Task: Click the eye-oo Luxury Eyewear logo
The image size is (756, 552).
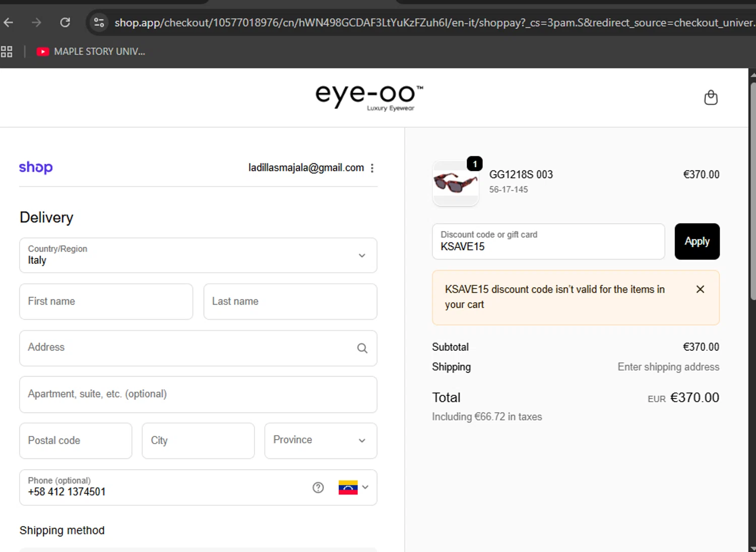Action: click(369, 97)
